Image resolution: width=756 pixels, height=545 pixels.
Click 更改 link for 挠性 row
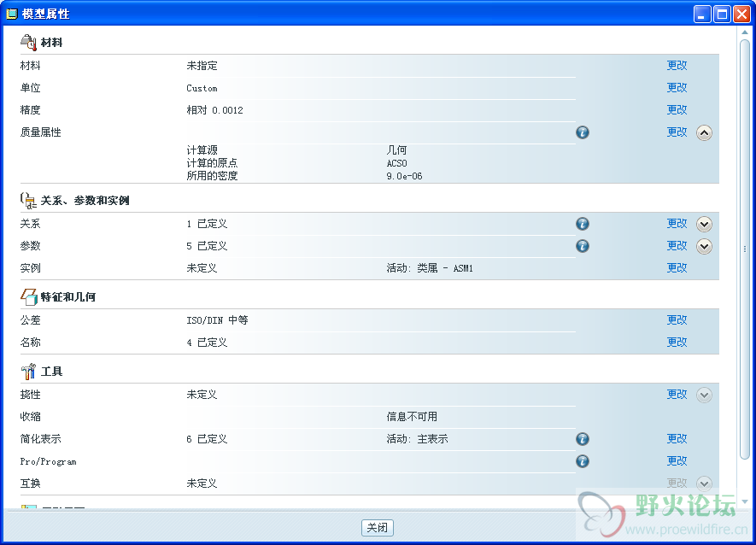(677, 394)
